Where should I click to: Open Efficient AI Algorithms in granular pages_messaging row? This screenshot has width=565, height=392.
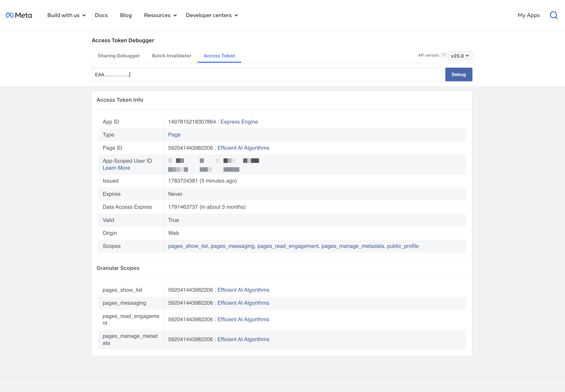[243, 303]
